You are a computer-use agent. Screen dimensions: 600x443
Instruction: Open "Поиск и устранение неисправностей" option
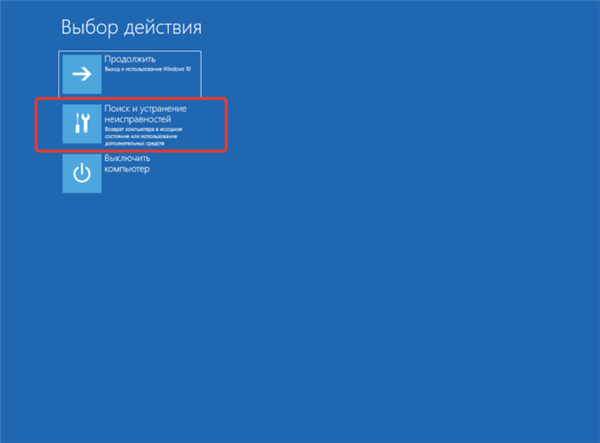(145, 114)
